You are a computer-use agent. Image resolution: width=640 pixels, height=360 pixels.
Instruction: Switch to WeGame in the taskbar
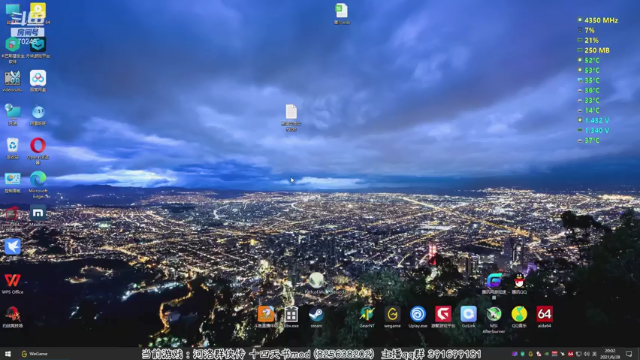[x=35, y=354]
